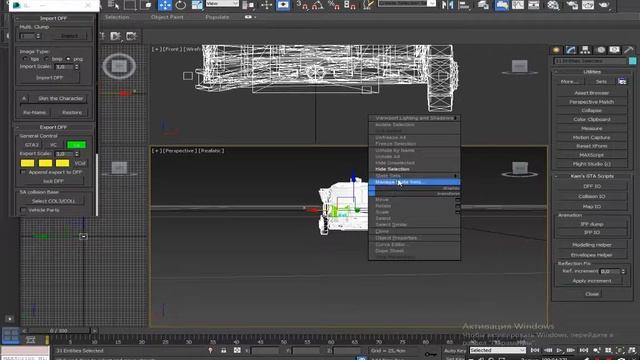The width and height of the screenshot is (640, 360).
Task: Toggle the 3D Snaps icon
Action: pyautogui.click(x=302, y=5)
